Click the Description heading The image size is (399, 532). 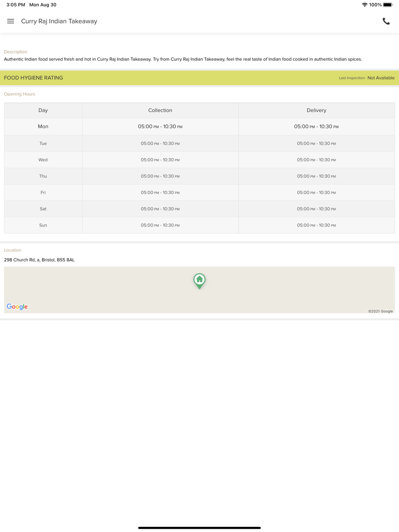click(16, 52)
